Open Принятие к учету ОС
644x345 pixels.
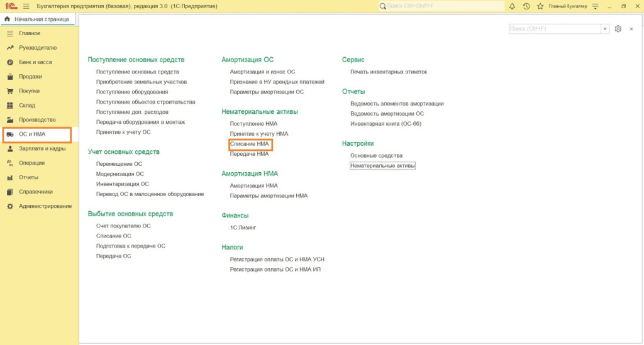(x=123, y=132)
